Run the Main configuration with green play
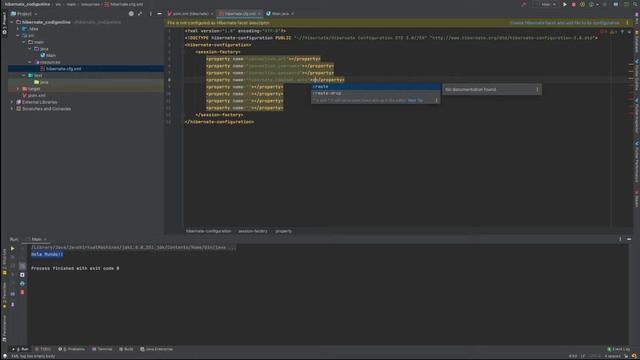640x360 pixels. click(x=565, y=4)
